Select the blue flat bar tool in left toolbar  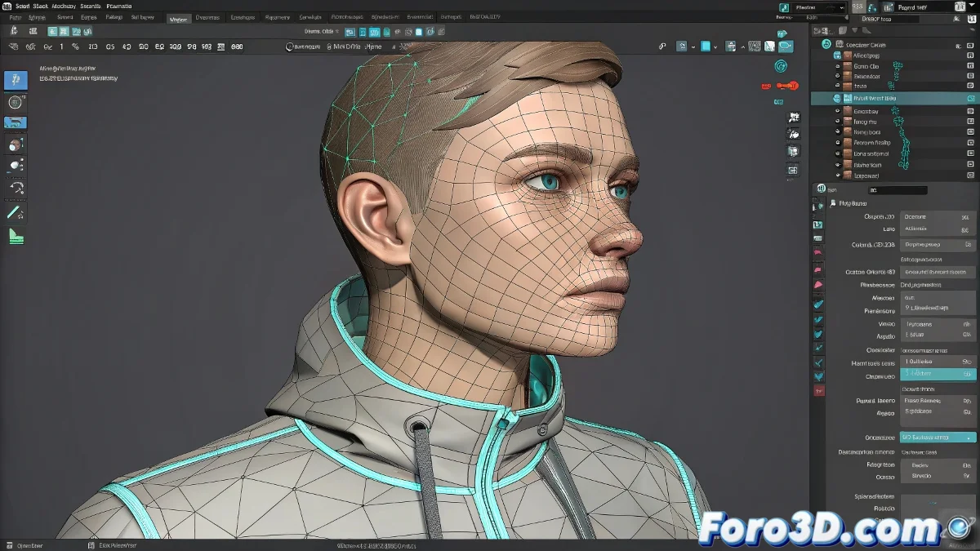pyautogui.click(x=16, y=122)
